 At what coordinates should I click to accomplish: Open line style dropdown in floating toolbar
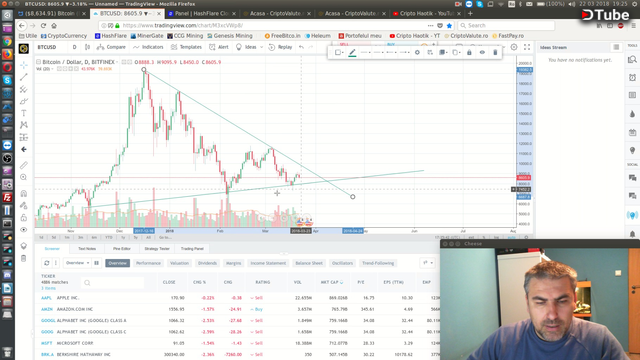point(366,53)
